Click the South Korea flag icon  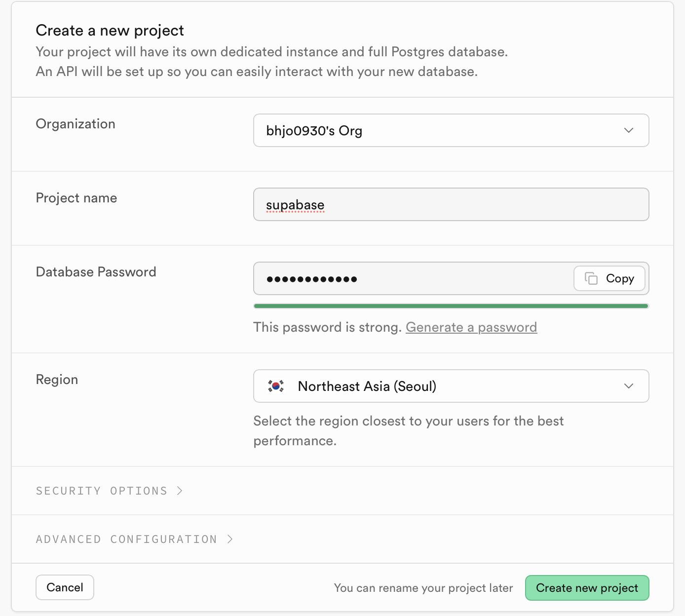(276, 386)
